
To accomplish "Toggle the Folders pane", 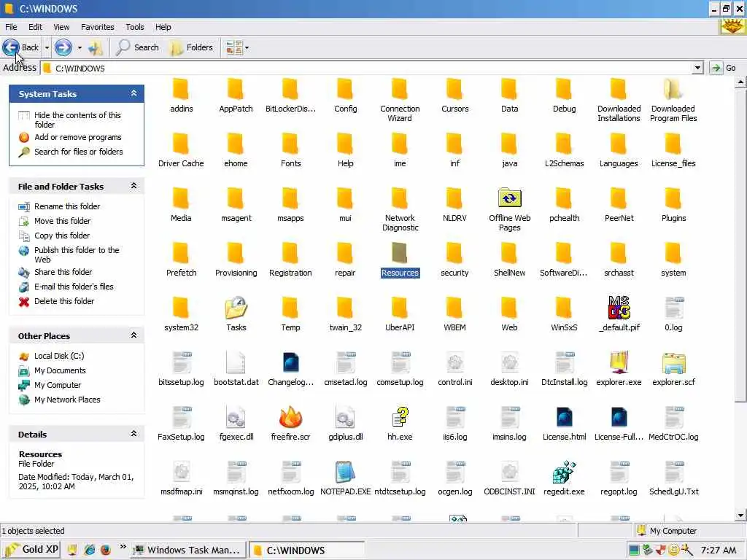I will click(x=192, y=47).
